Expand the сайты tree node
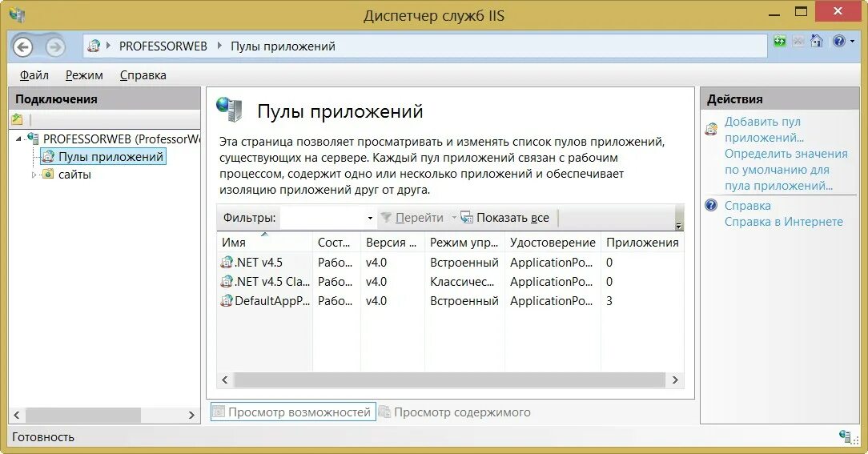 click(x=34, y=175)
